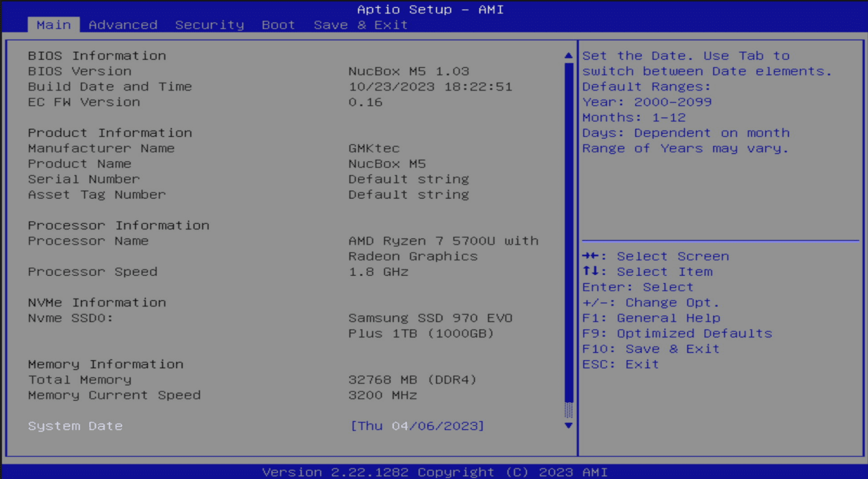Open the Save & Exit menu
The width and height of the screenshot is (868, 479).
pyautogui.click(x=360, y=24)
